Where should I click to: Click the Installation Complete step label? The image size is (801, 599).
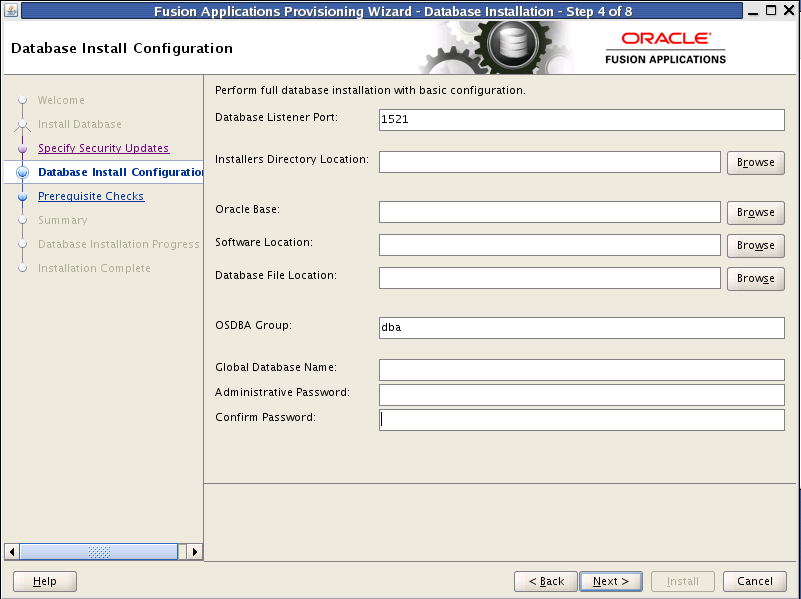point(95,268)
